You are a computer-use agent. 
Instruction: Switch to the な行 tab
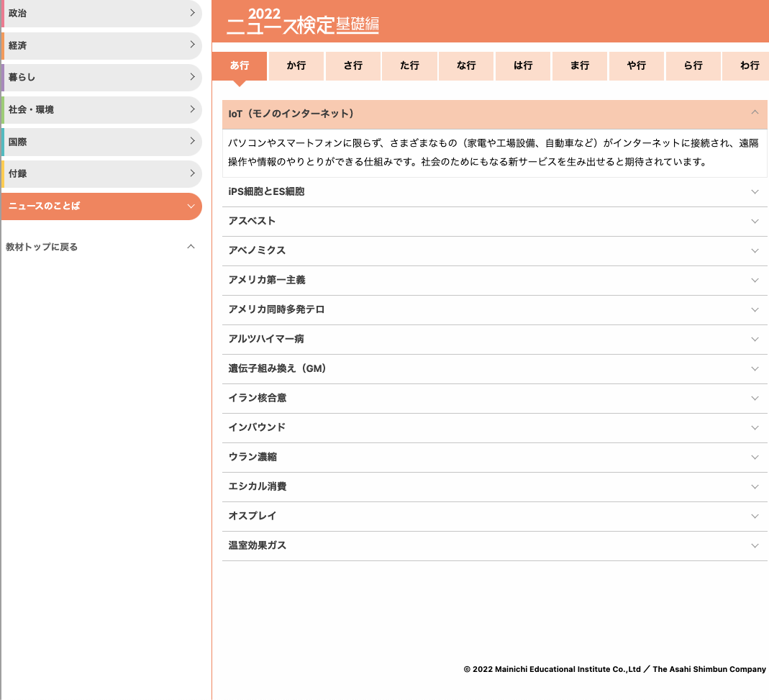click(x=466, y=65)
